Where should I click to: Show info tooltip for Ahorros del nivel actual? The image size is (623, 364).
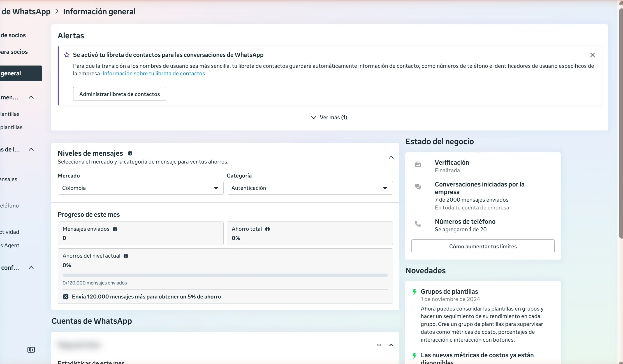126,256
